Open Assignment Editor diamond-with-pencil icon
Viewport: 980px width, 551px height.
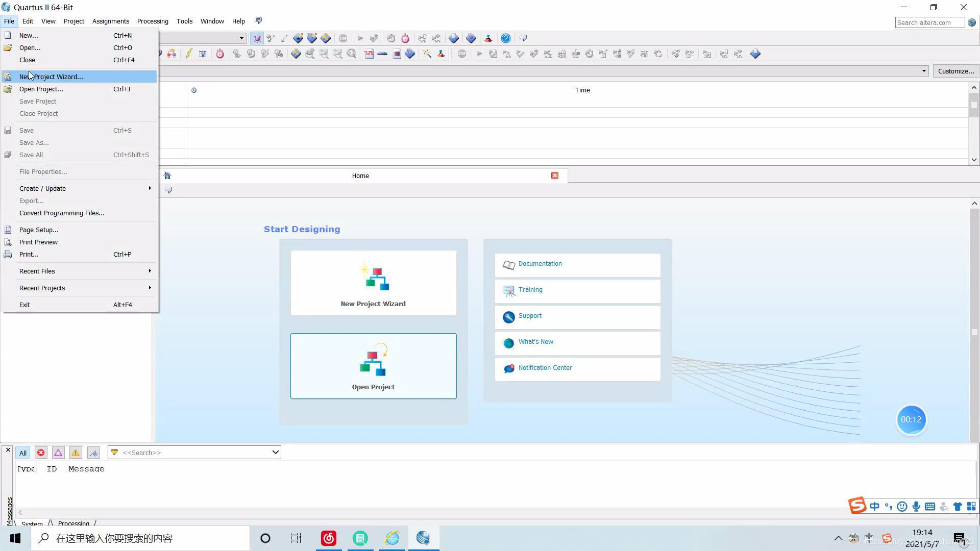point(298,38)
